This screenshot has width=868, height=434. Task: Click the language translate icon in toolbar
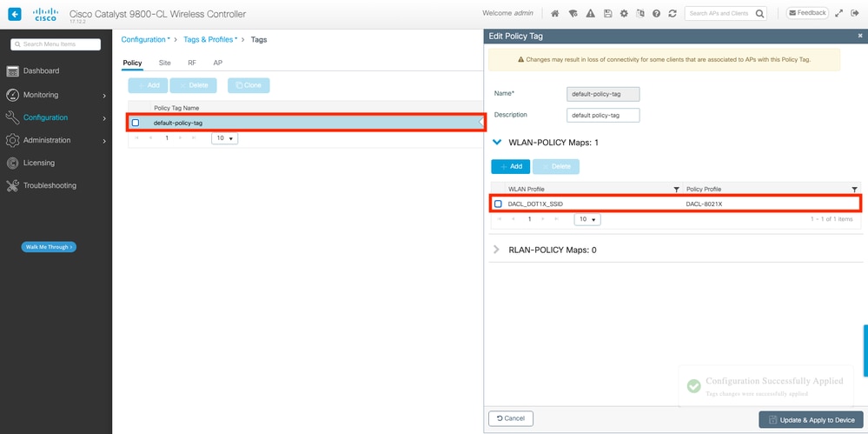pyautogui.click(x=640, y=13)
